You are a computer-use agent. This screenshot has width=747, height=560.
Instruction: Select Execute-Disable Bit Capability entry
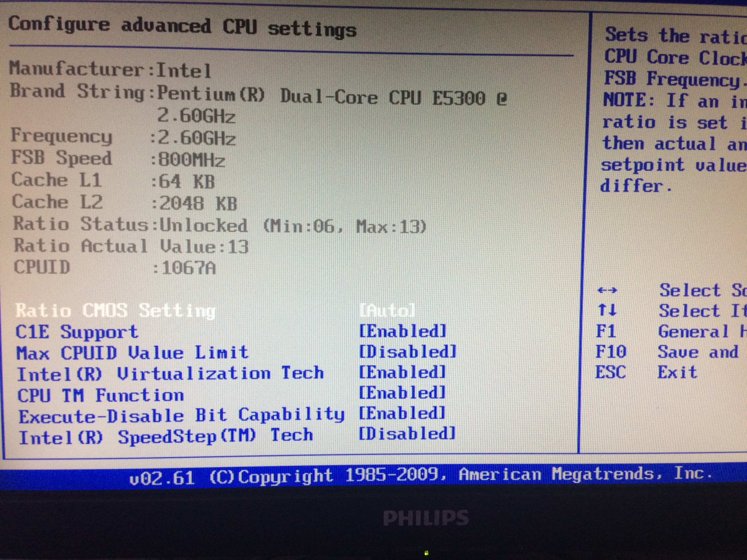coord(182,415)
